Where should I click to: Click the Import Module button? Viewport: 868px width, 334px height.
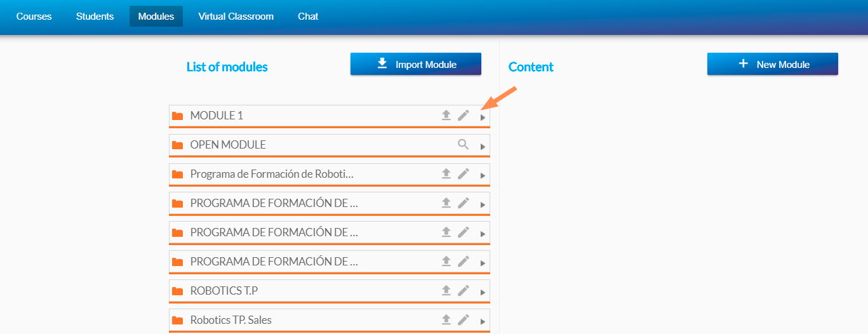pos(416,64)
